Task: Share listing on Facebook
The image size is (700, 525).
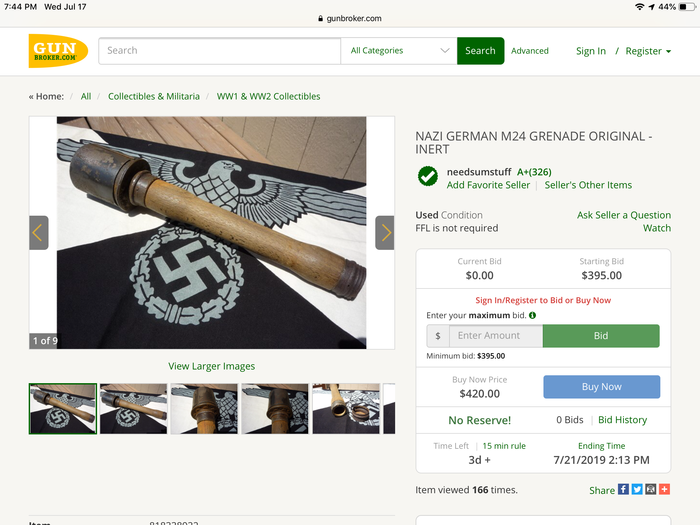Action: [623, 490]
